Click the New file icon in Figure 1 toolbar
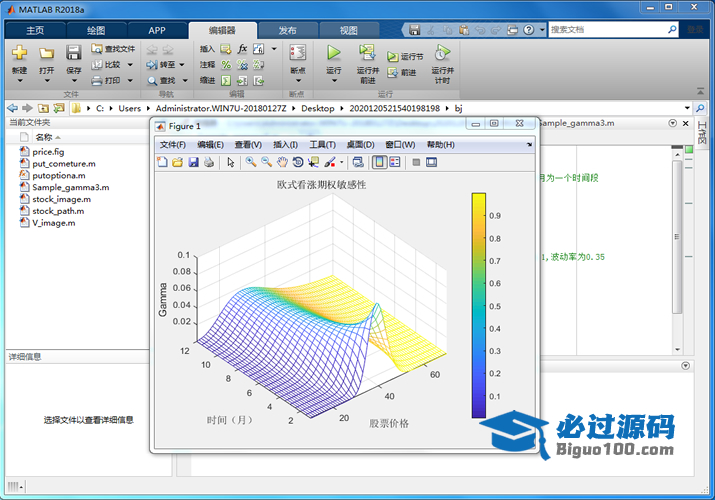 tap(162, 162)
